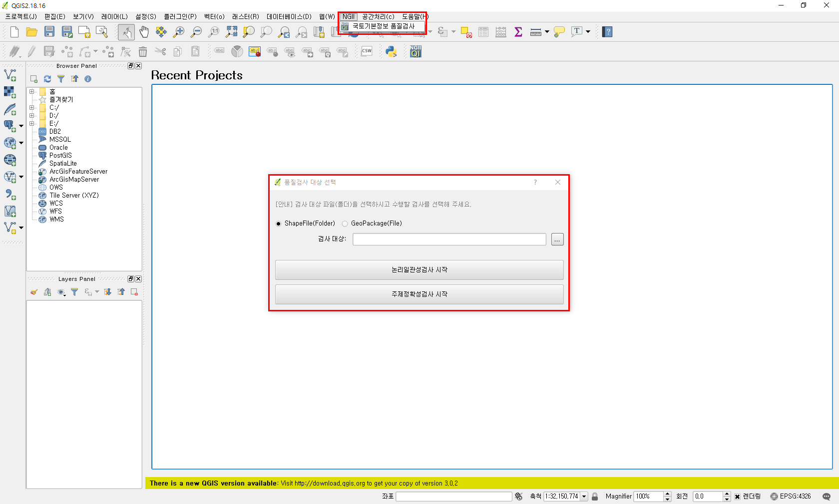839x504 pixels.
Task: Open the Python console icon
Action: tap(391, 51)
